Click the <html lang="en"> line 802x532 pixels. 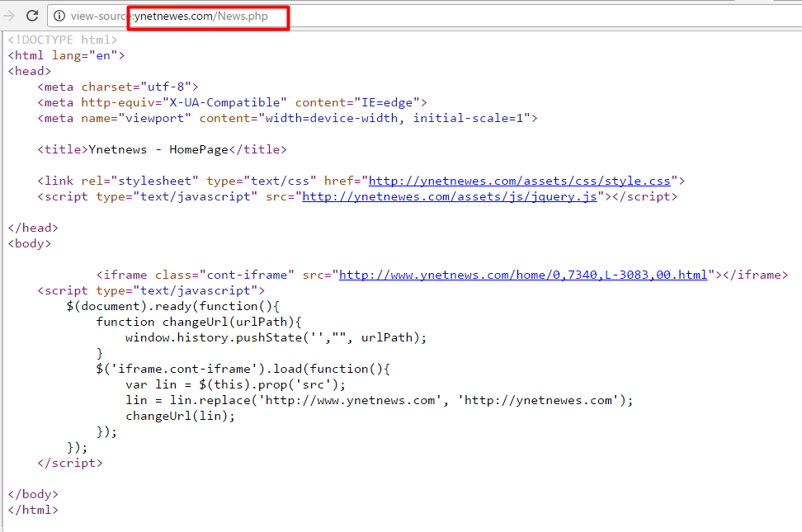(x=66, y=56)
